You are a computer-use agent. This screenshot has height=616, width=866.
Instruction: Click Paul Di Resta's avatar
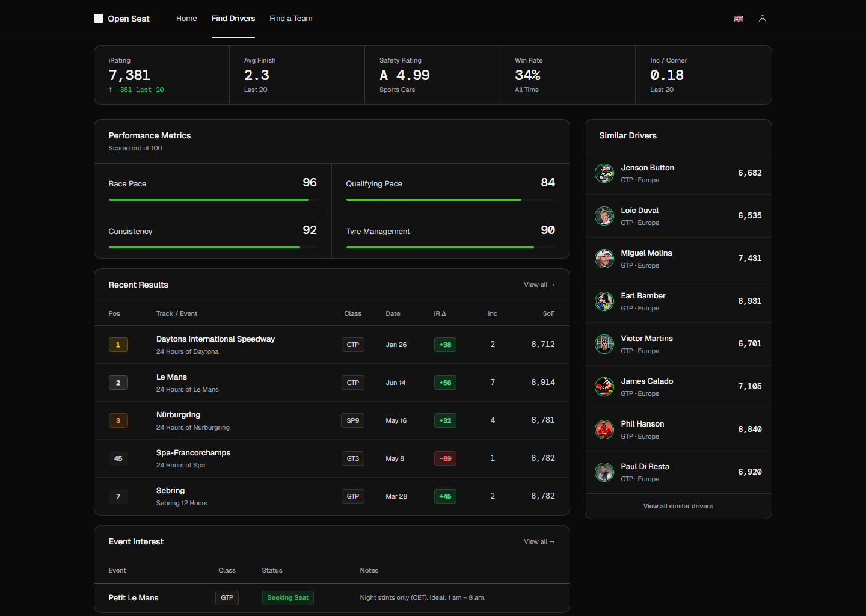(x=604, y=472)
